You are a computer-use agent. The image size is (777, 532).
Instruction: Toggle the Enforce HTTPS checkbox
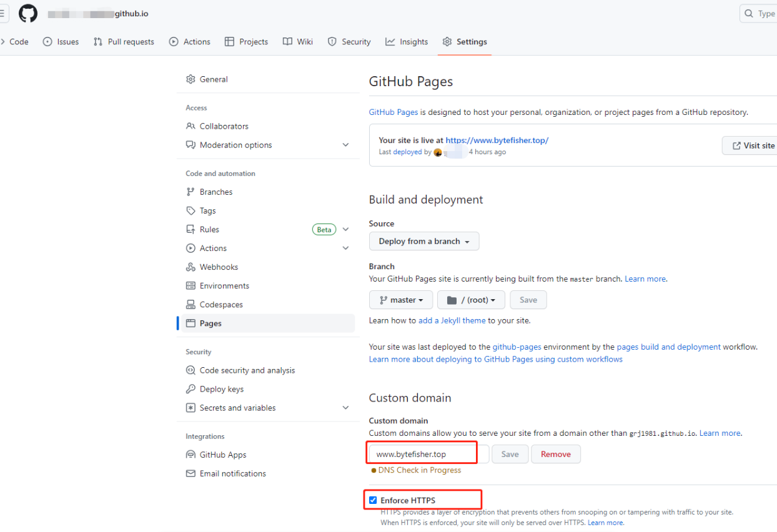pos(373,500)
